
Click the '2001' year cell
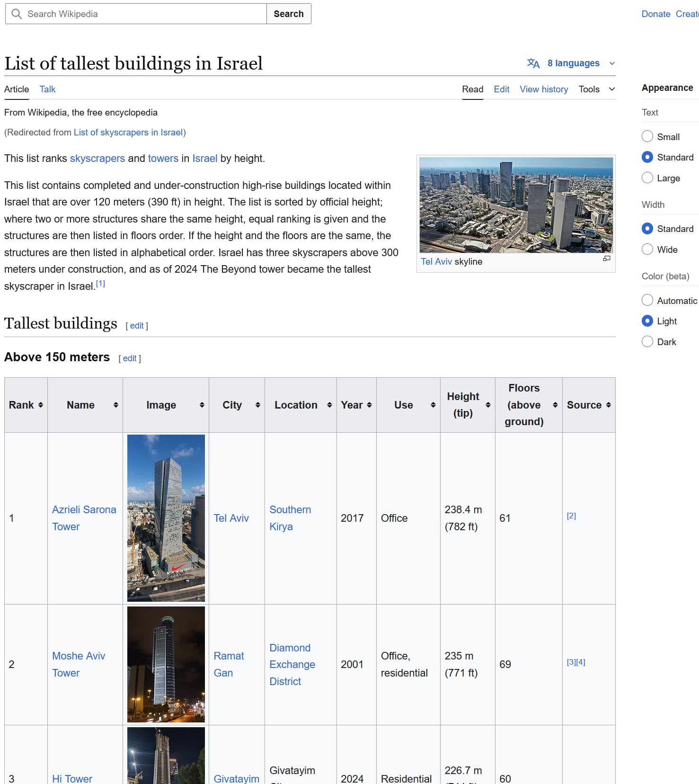(x=356, y=664)
